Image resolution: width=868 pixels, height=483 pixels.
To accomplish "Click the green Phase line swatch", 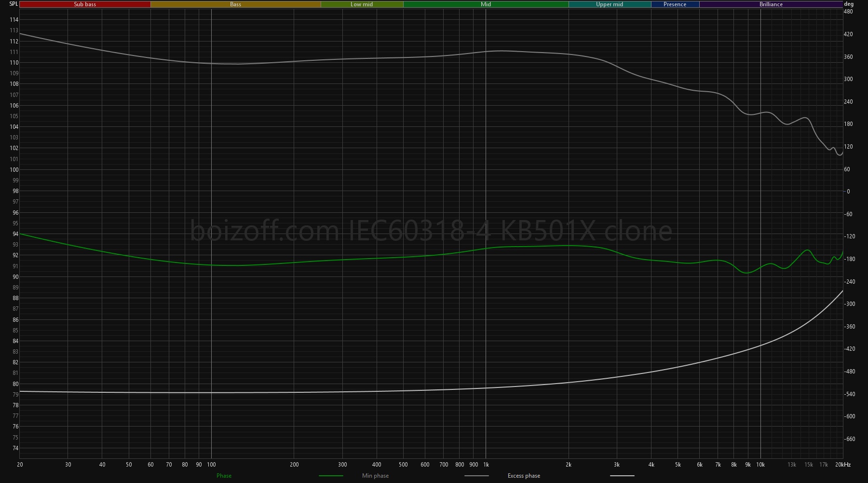I will pos(331,476).
